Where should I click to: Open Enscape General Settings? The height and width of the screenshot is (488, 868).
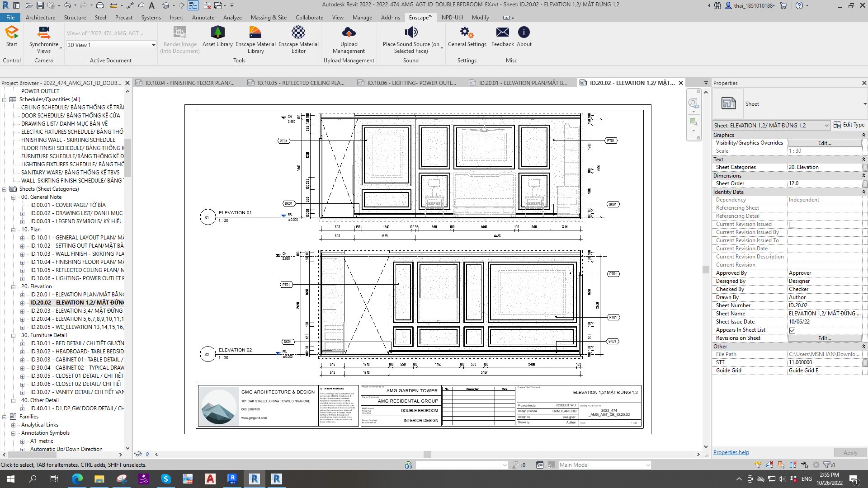tap(467, 36)
